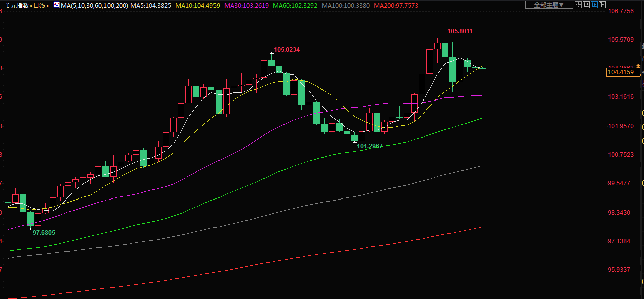Toggle the blue highlighted axis play icon
This screenshot has height=299, width=644.
594,5
